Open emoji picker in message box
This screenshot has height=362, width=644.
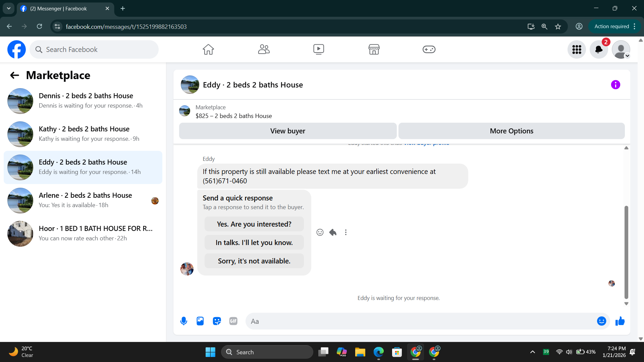(x=601, y=321)
